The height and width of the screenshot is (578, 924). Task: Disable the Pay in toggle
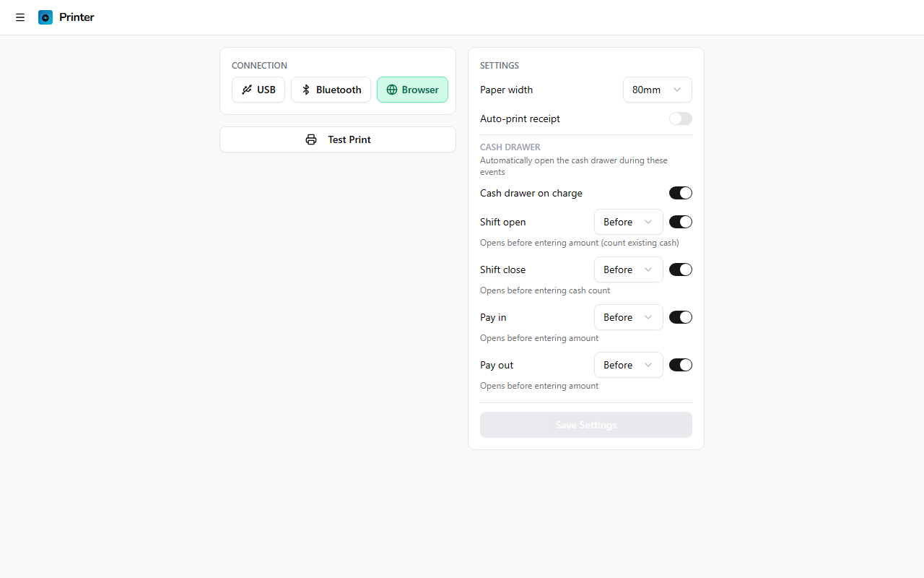680,317
